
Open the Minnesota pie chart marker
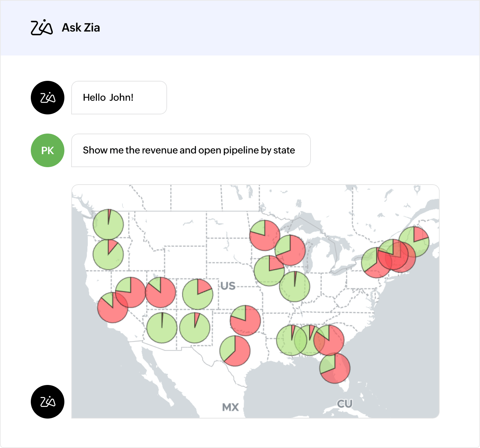pyautogui.click(x=265, y=235)
